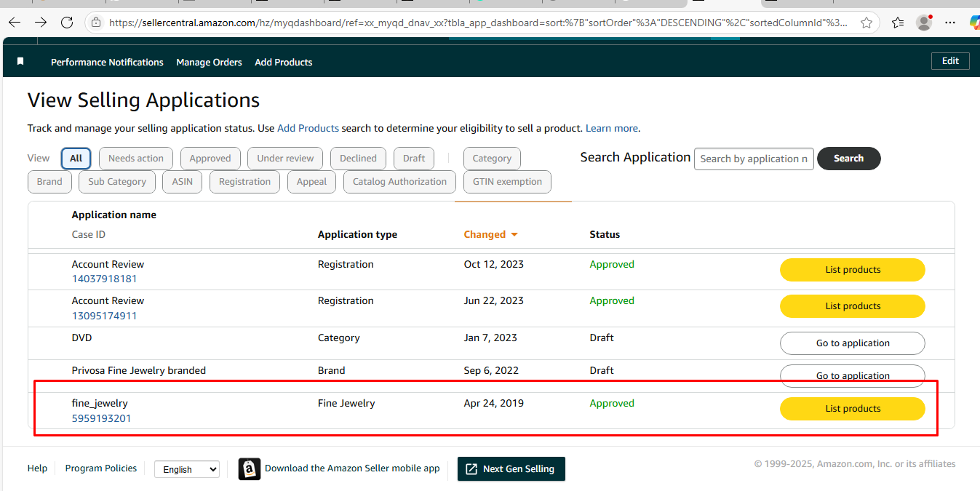Open case ID 5959193201 link
The width and height of the screenshot is (980, 491).
point(101,419)
